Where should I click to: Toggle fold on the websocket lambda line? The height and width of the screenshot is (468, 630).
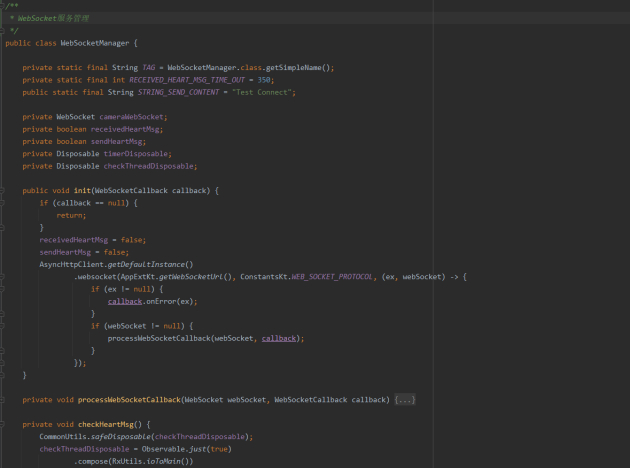tap(5, 276)
